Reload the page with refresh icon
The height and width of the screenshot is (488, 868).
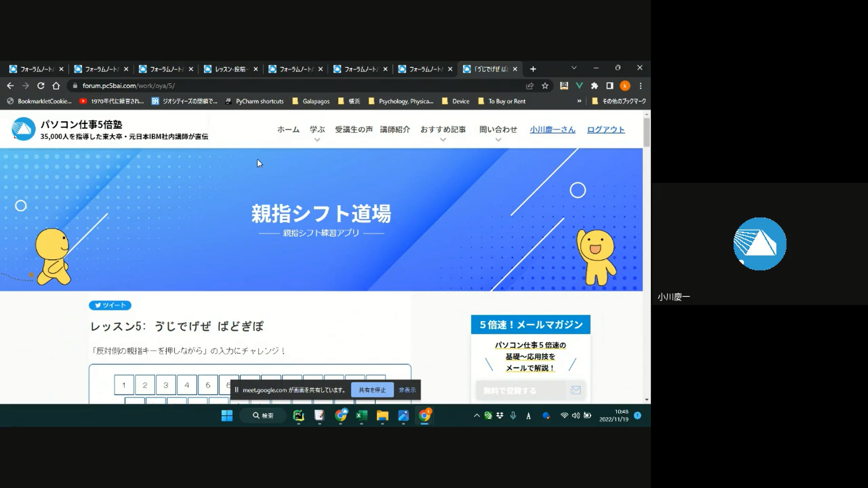coord(41,86)
